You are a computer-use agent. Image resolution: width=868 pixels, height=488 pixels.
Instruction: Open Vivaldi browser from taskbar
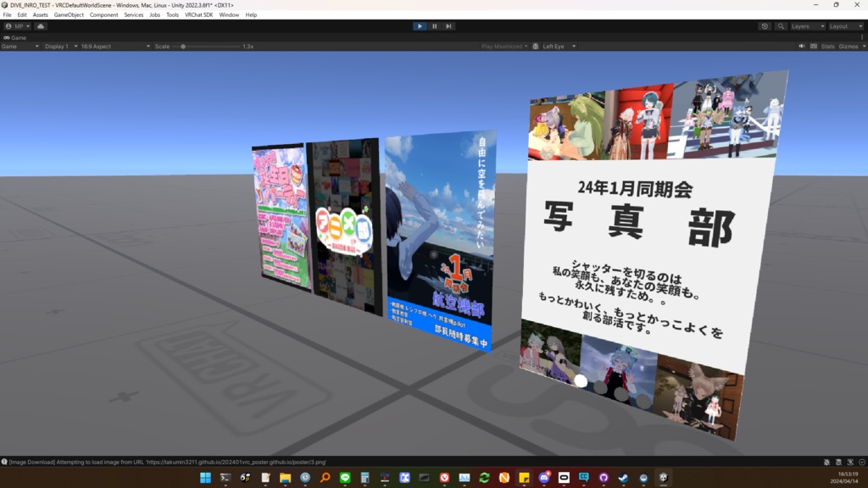click(444, 478)
